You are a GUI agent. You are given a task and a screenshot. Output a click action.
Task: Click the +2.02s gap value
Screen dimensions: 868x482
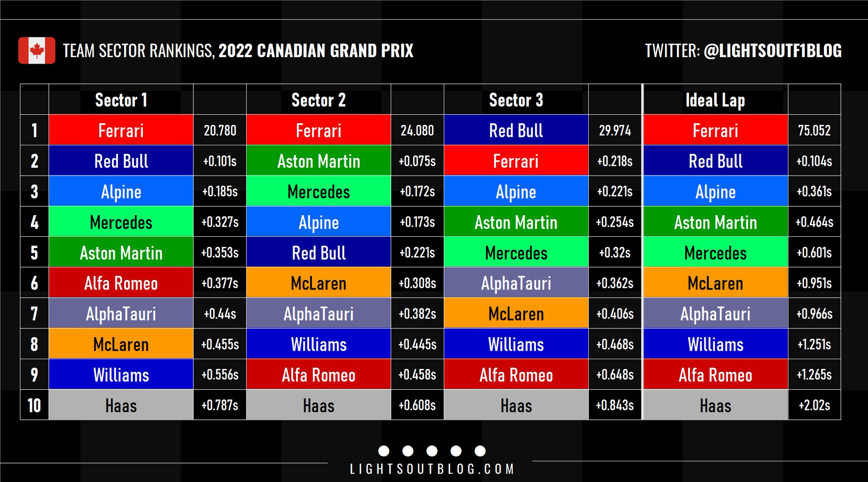coord(814,405)
